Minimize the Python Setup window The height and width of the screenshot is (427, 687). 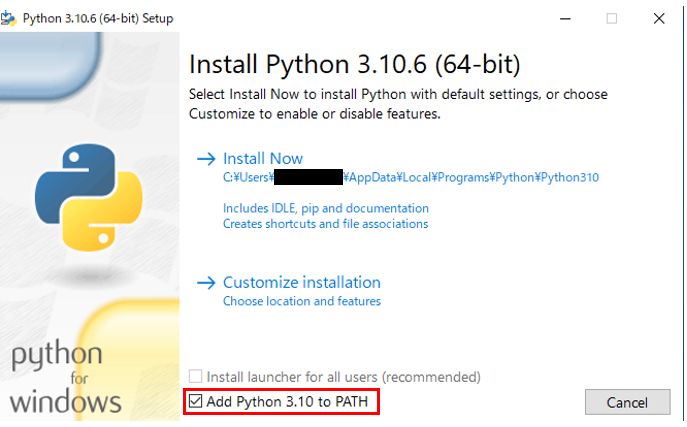565,17
